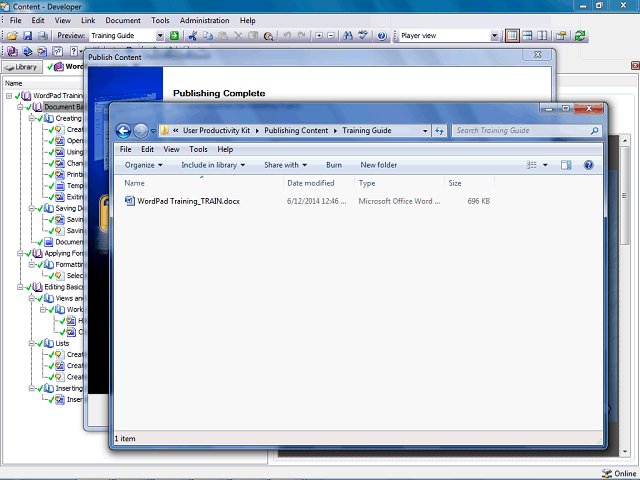Click the Copy icon in Developer toolbar
640x480 pixels.
point(208,36)
